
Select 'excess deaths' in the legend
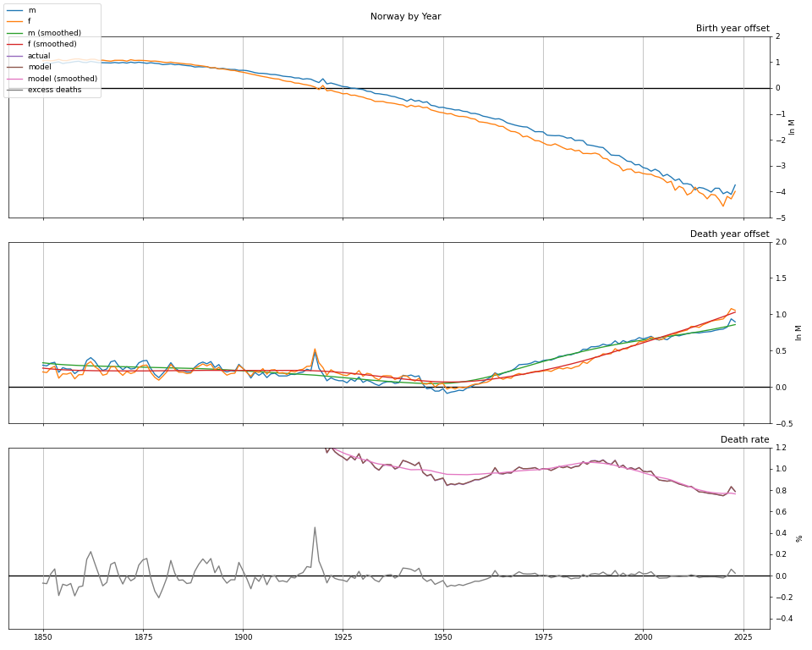tap(54, 90)
